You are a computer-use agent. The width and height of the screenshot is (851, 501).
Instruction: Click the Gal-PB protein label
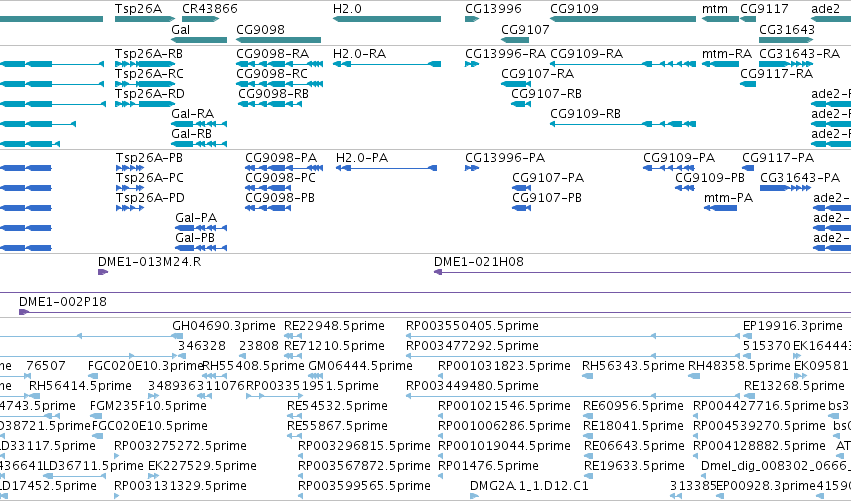(195, 238)
